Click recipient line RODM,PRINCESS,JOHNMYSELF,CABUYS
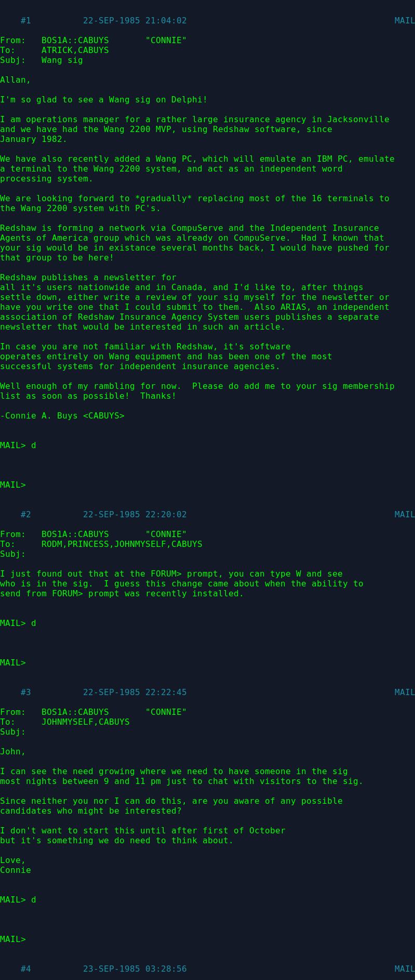This screenshot has height=980, width=415. pyautogui.click(x=122, y=544)
